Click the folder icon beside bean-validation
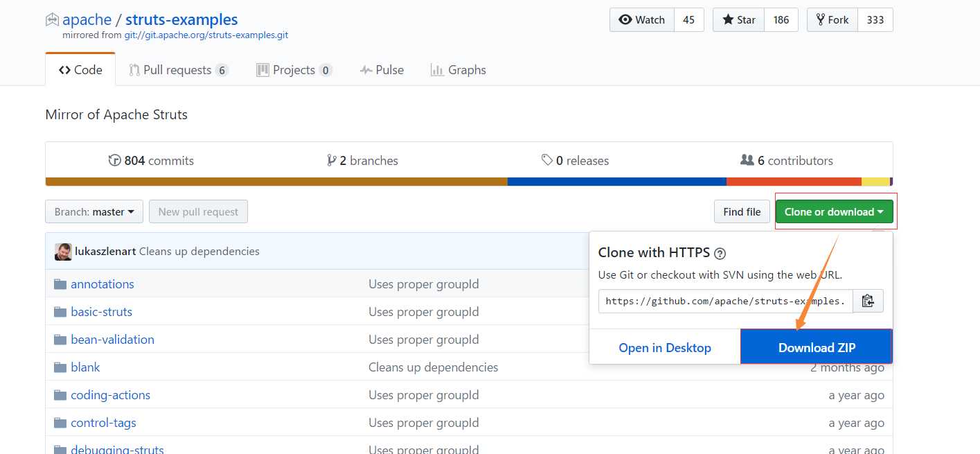The image size is (980, 454). [x=60, y=340]
